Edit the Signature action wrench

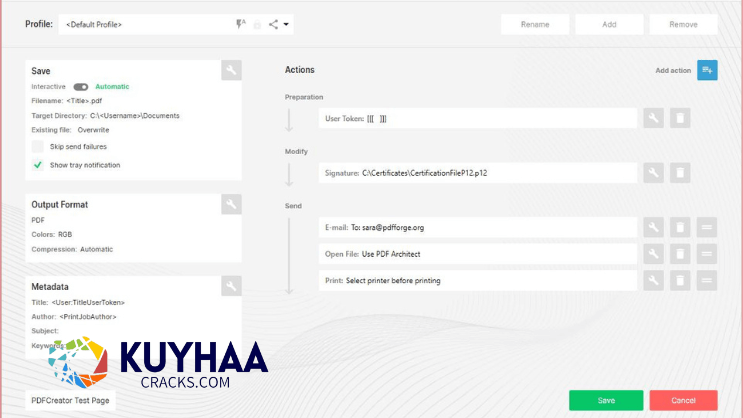click(653, 173)
